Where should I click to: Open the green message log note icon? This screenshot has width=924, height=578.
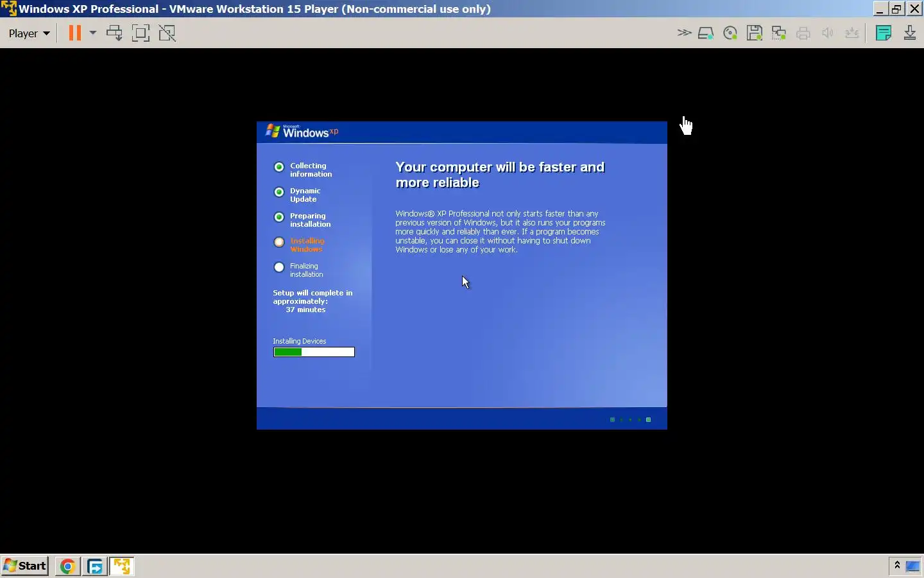pyautogui.click(x=884, y=33)
